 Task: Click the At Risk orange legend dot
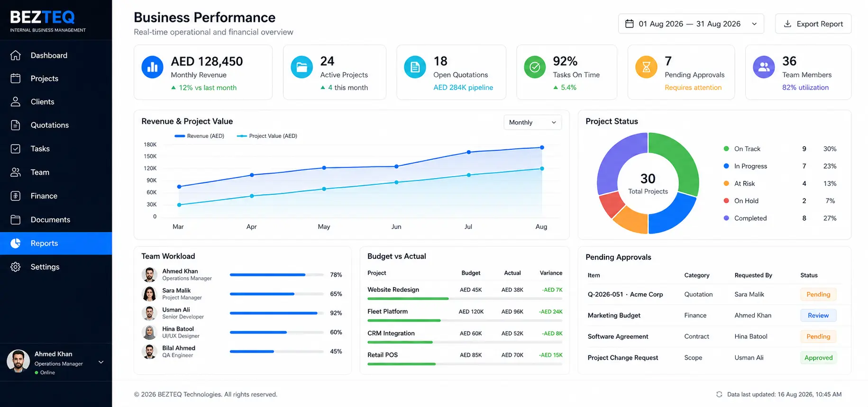point(726,183)
